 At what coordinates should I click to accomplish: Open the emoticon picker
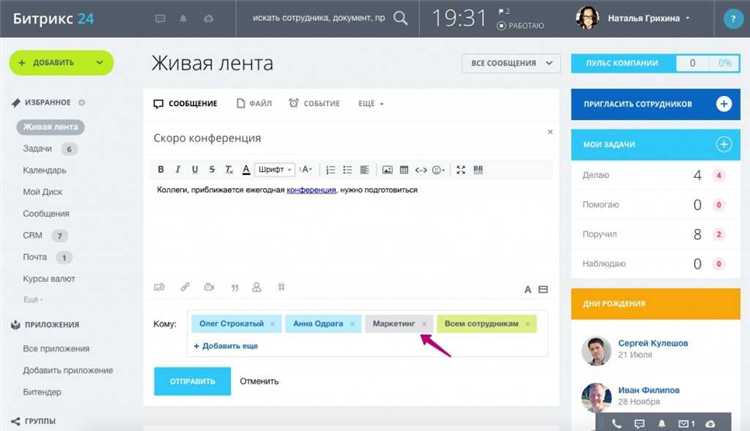pyautogui.click(x=438, y=170)
